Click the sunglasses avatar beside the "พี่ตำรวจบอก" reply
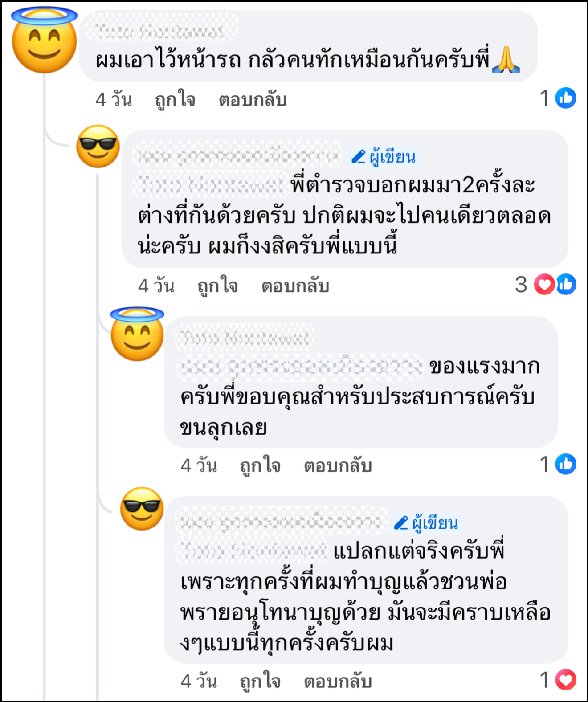Image resolution: width=588 pixels, height=702 pixels. (98, 146)
